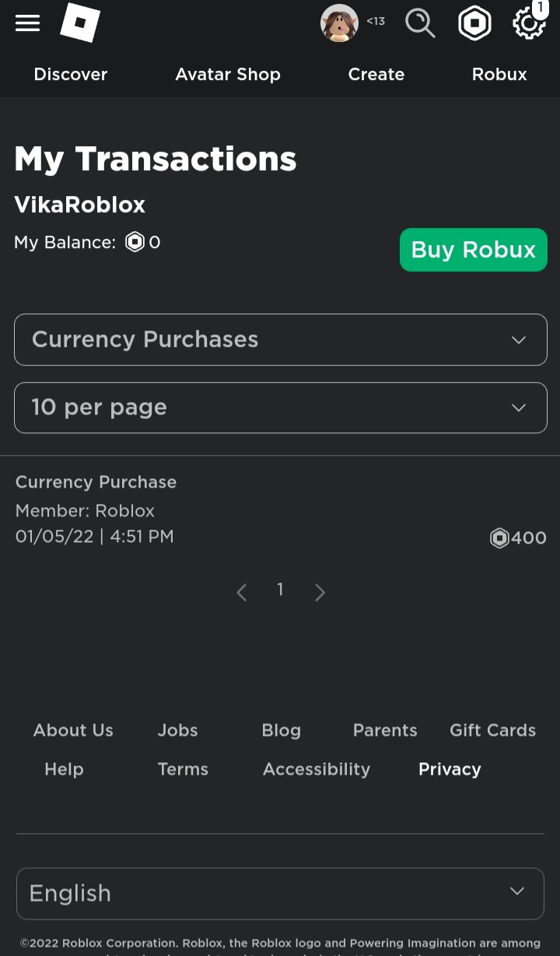Go to previous transactions page arrow
The image size is (560, 956).
pos(242,593)
